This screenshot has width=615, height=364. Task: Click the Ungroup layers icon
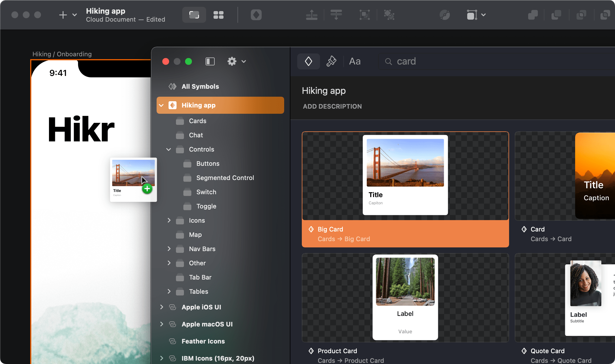389,15
